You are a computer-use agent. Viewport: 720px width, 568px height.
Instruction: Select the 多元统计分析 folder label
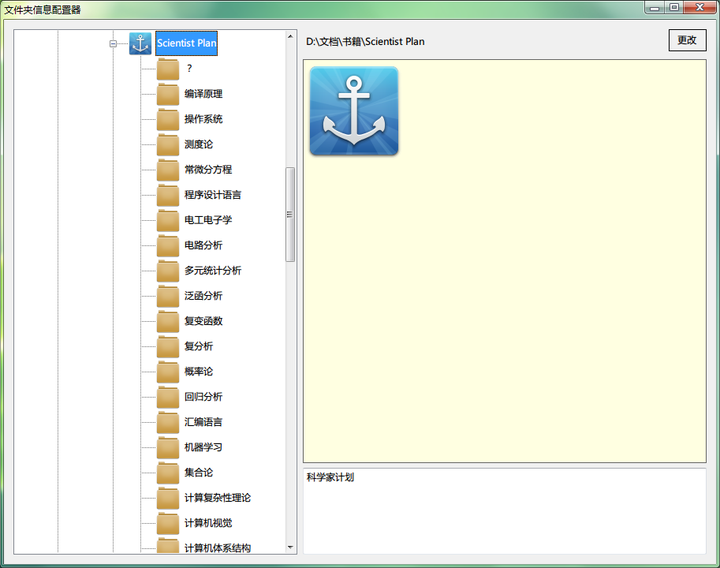213,270
